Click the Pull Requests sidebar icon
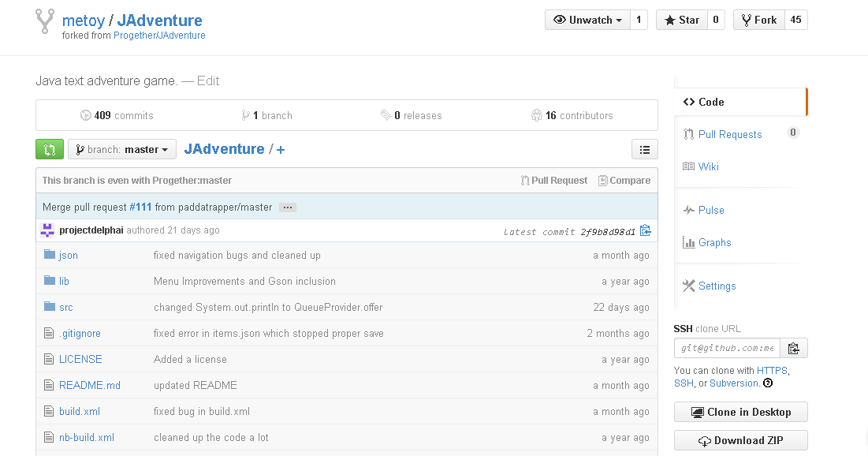The height and width of the screenshot is (456, 868). point(688,134)
